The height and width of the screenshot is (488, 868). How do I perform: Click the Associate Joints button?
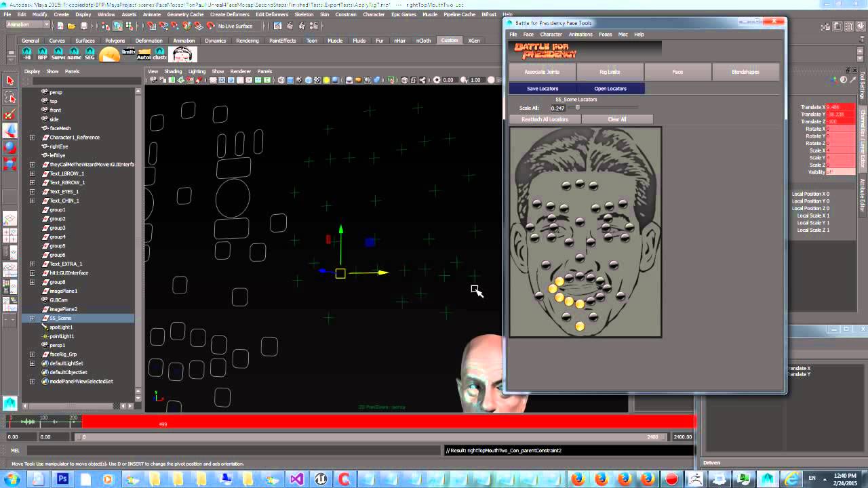coord(542,72)
